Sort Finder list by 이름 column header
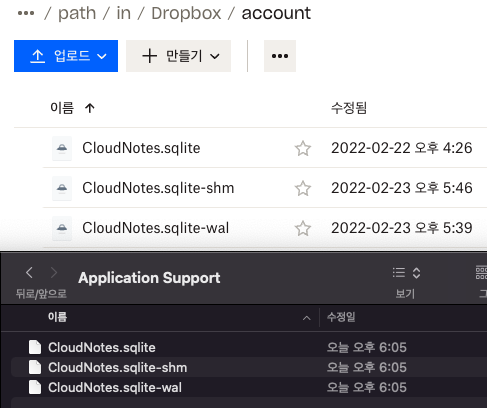Image resolution: width=487 pixels, height=408 pixels. coord(57,317)
